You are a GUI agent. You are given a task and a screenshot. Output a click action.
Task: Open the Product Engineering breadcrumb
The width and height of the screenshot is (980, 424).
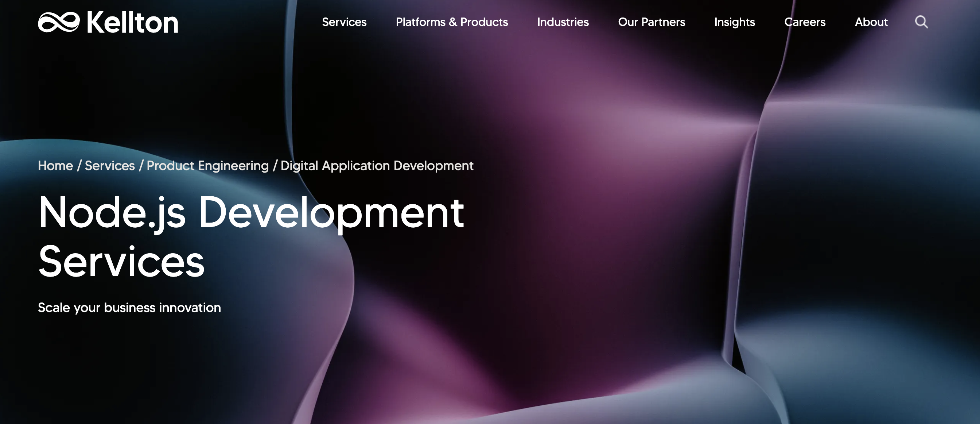207,166
